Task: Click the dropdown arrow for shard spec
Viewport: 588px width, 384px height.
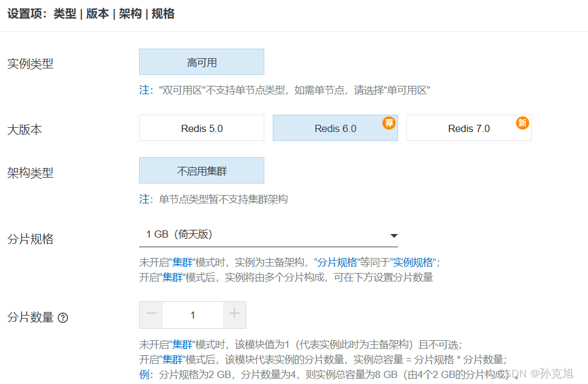Action: [394, 236]
